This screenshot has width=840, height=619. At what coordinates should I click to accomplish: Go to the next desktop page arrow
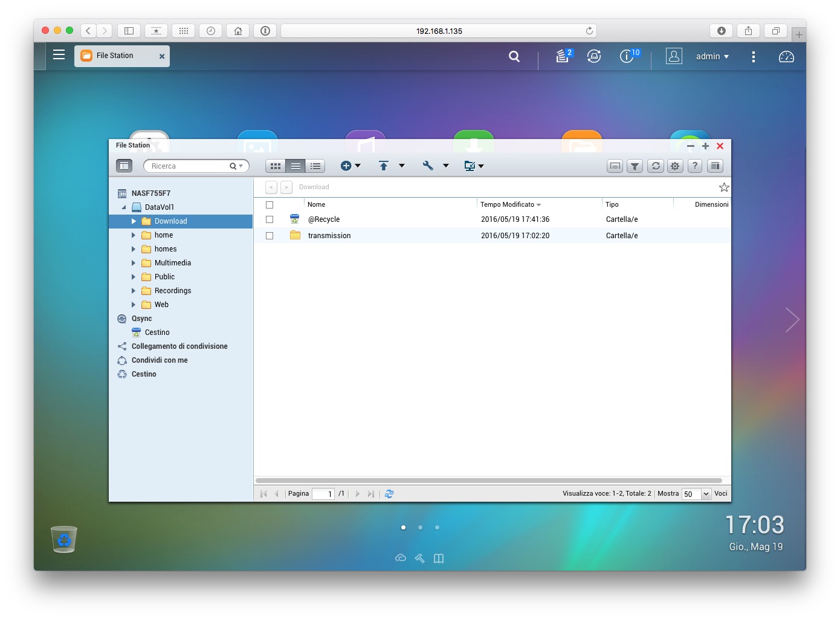pos(792,320)
